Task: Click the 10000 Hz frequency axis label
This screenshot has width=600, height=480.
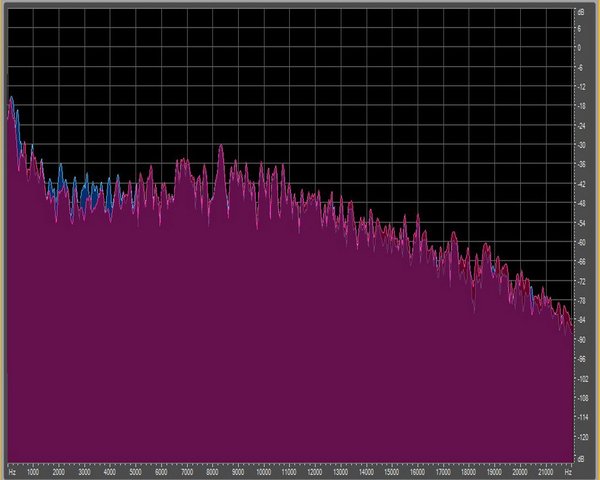Action: (x=264, y=472)
